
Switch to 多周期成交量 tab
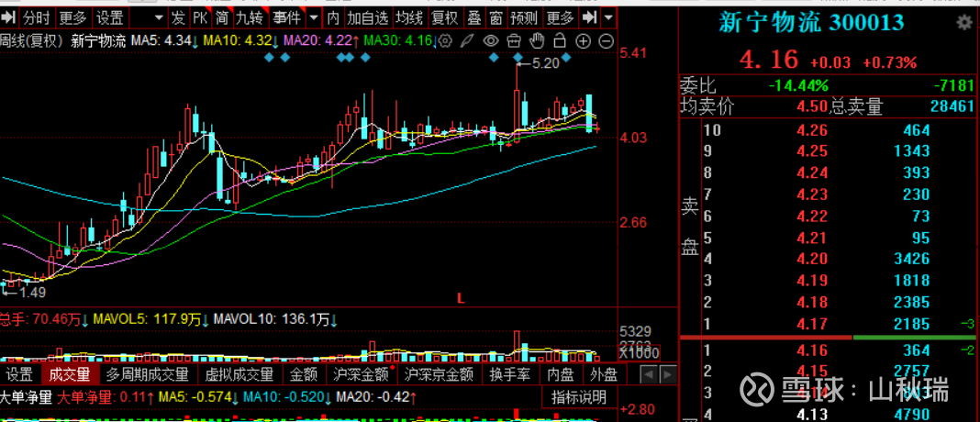tap(147, 375)
